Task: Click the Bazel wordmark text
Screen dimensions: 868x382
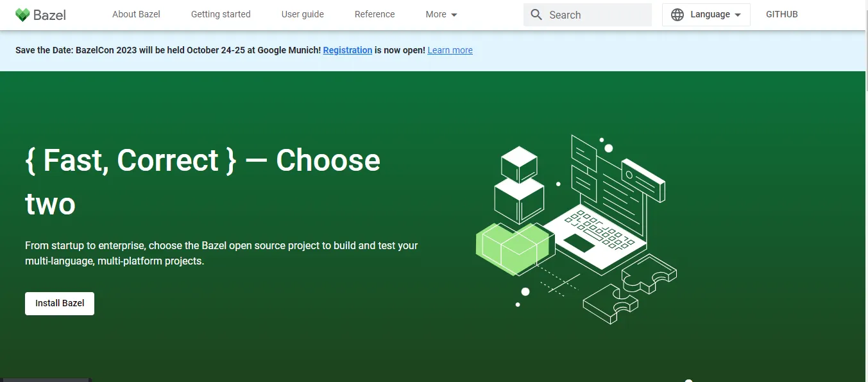Action: pos(49,15)
